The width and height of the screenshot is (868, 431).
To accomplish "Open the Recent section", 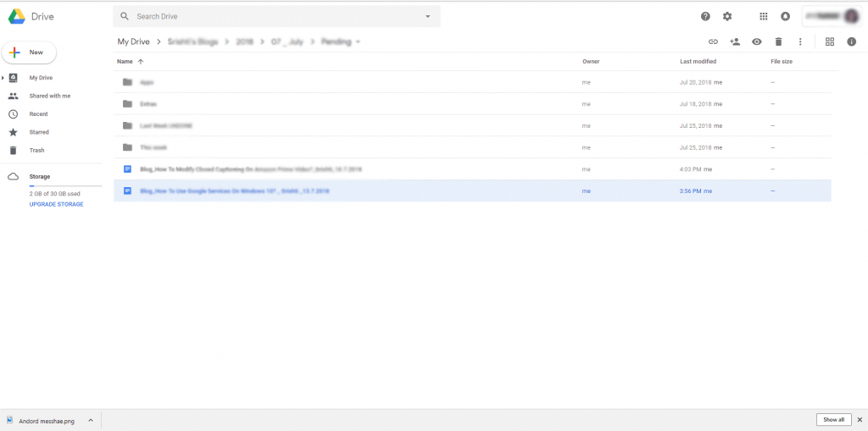I will coord(38,114).
